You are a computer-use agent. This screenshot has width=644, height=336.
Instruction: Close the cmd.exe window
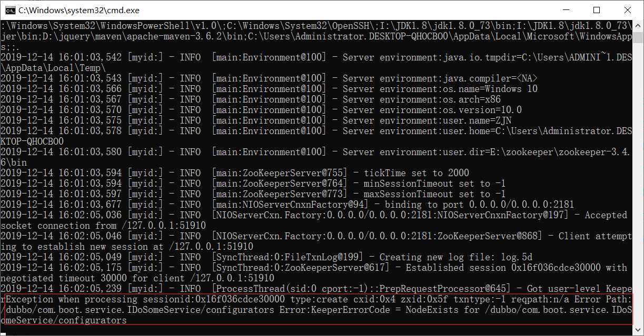[x=627, y=10]
